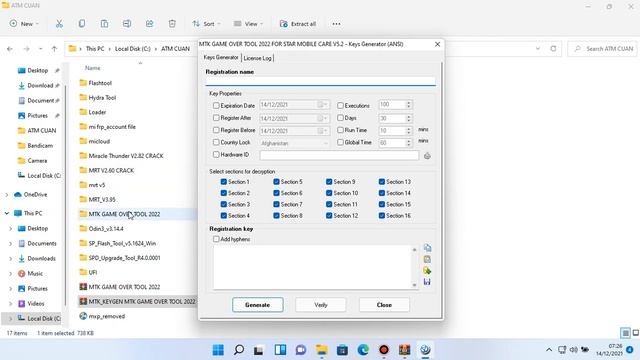Click the Verify button

pos(321,305)
